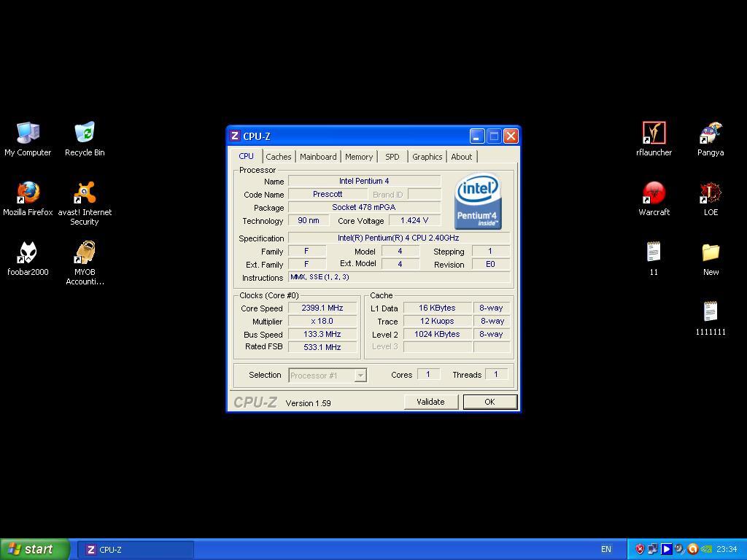Click the Intel Pentium 4 inside logo
This screenshot has height=560, width=747.
point(477,201)
